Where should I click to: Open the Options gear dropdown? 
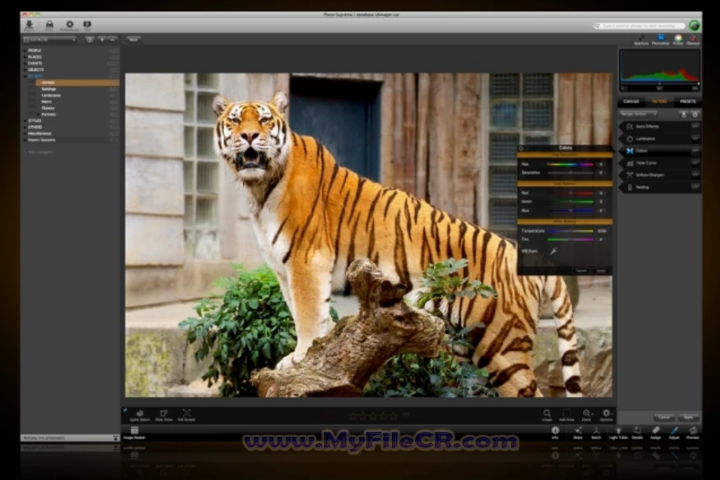(x=607, y=414)
